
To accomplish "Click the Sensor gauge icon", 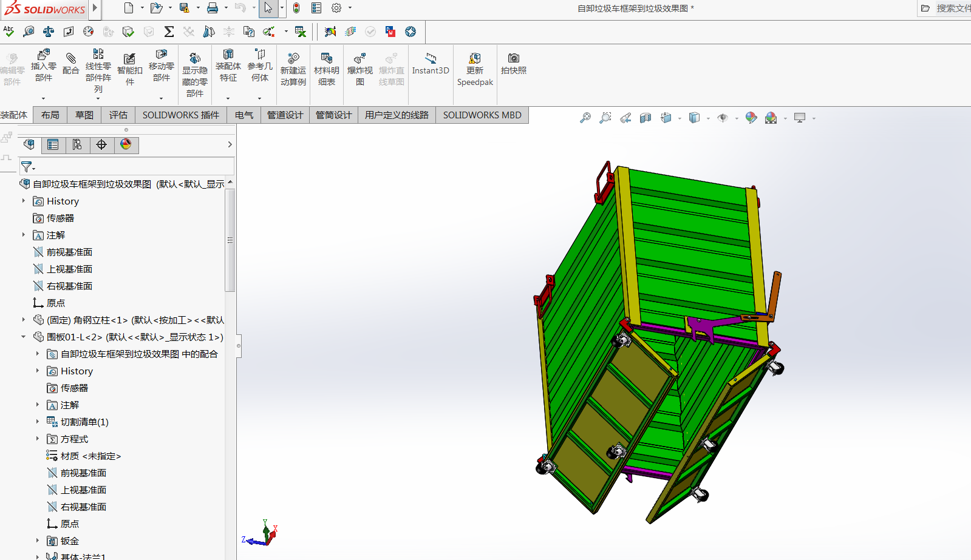I will pyautogui.click(x=89, y=31).
